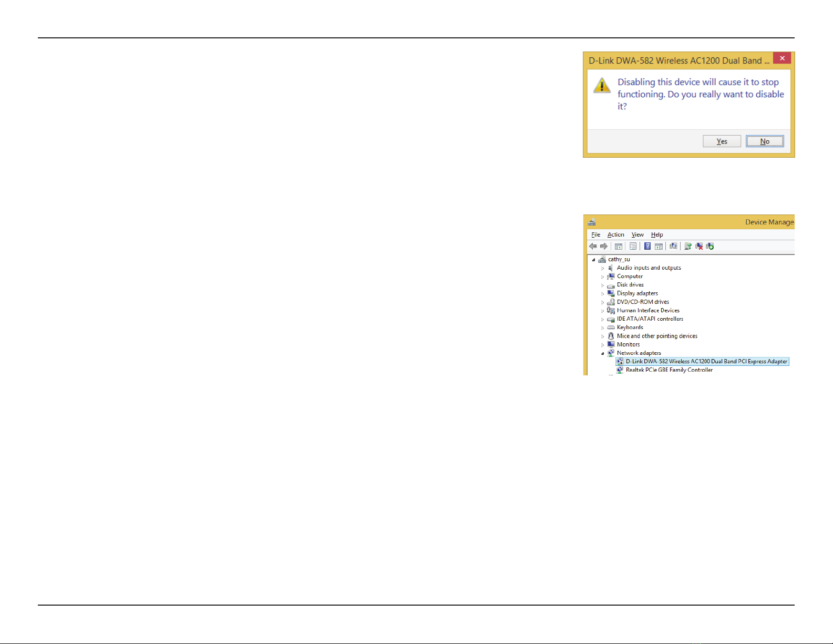Select Audio inputs and outputs label
This screenshot has width=833, height=644.
pos(649,268)
